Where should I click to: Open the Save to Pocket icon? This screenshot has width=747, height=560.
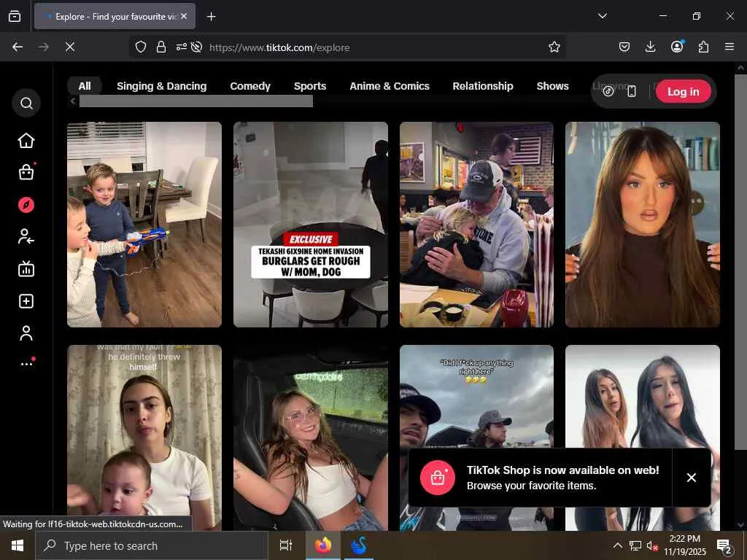pyautogui.click(x=624, y=47)
